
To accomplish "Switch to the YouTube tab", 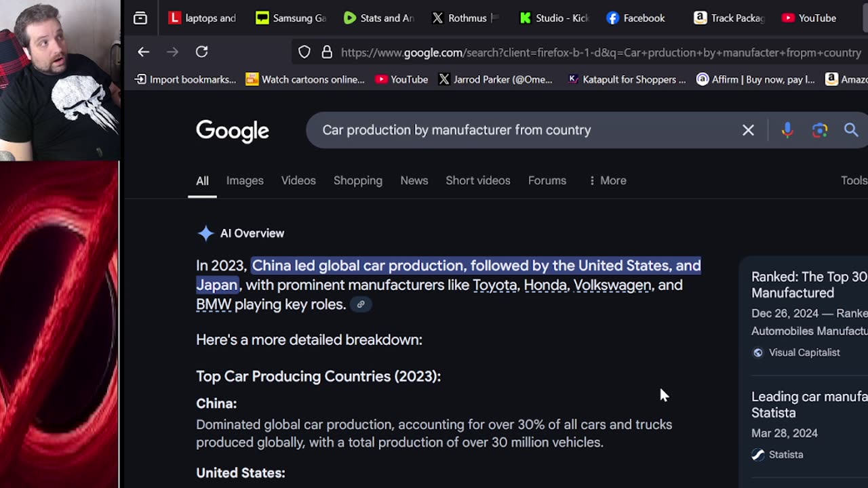I will tap(809, 18).
